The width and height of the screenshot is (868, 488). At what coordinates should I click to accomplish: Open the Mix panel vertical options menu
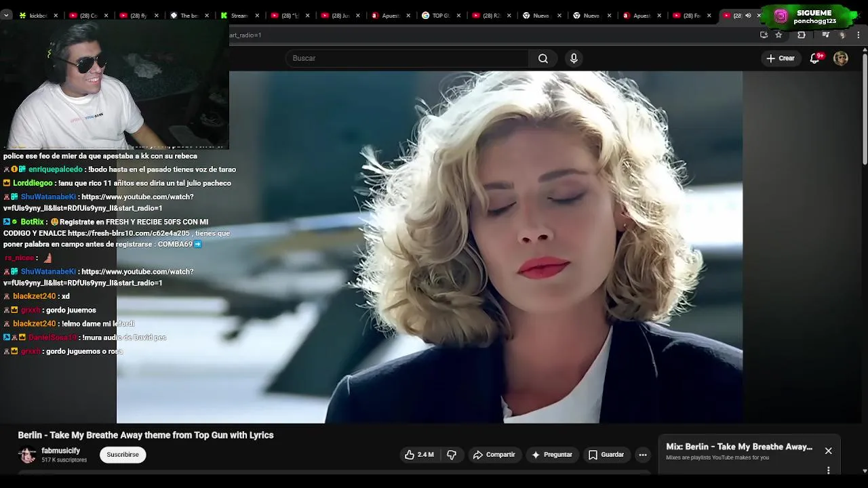click(x=828, y=470)
